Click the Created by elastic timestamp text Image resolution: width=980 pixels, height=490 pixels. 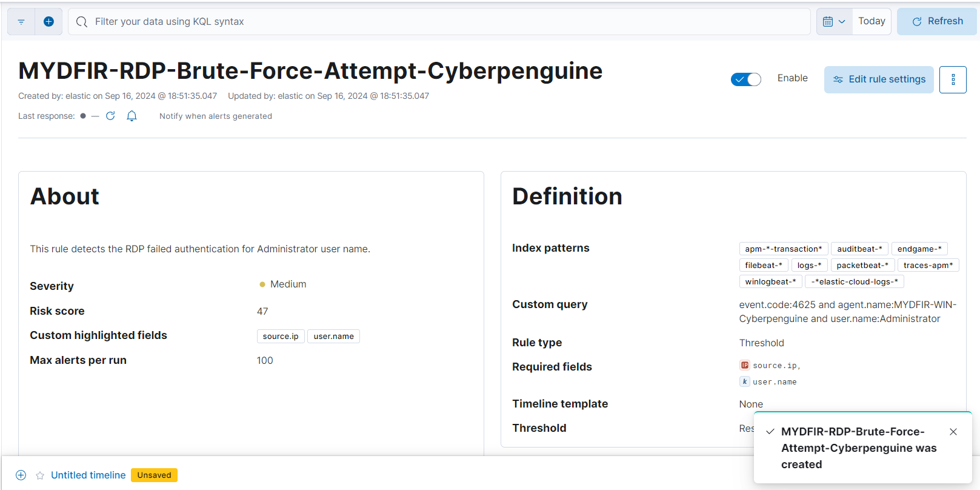(x=118, y=96)
